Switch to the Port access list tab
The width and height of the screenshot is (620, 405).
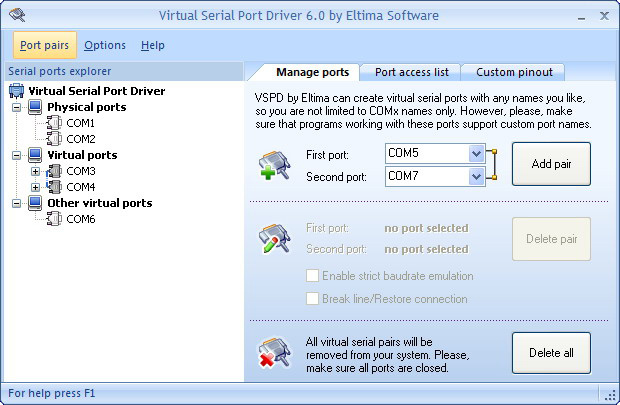point(412,72)
